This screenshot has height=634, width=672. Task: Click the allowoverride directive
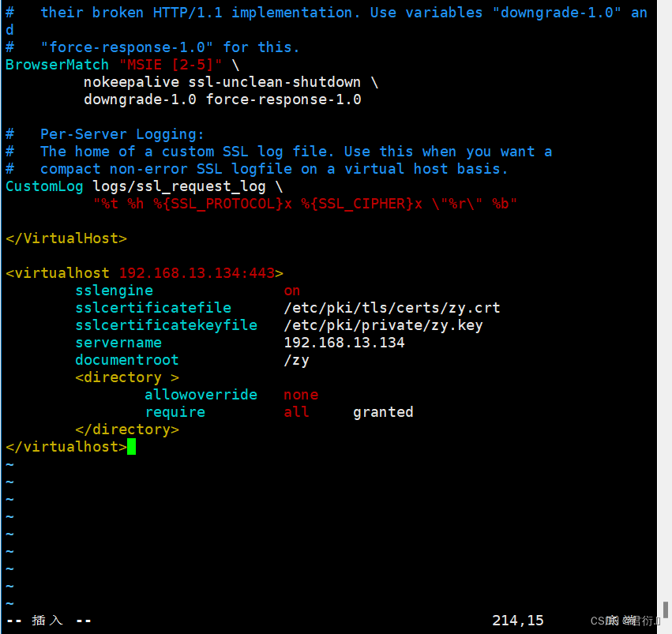[x=201, y=395]
